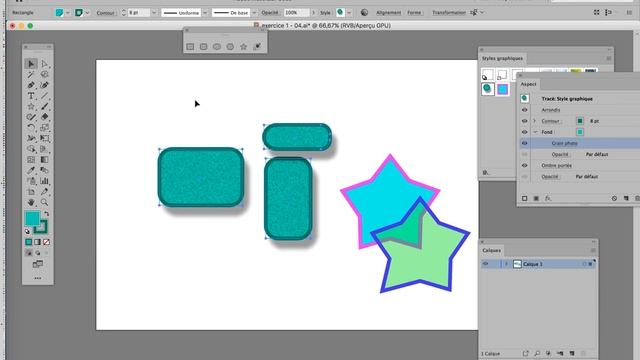Toggle visibility of Grain photo effect
The image size is (640, 360).
pos(524,143)
